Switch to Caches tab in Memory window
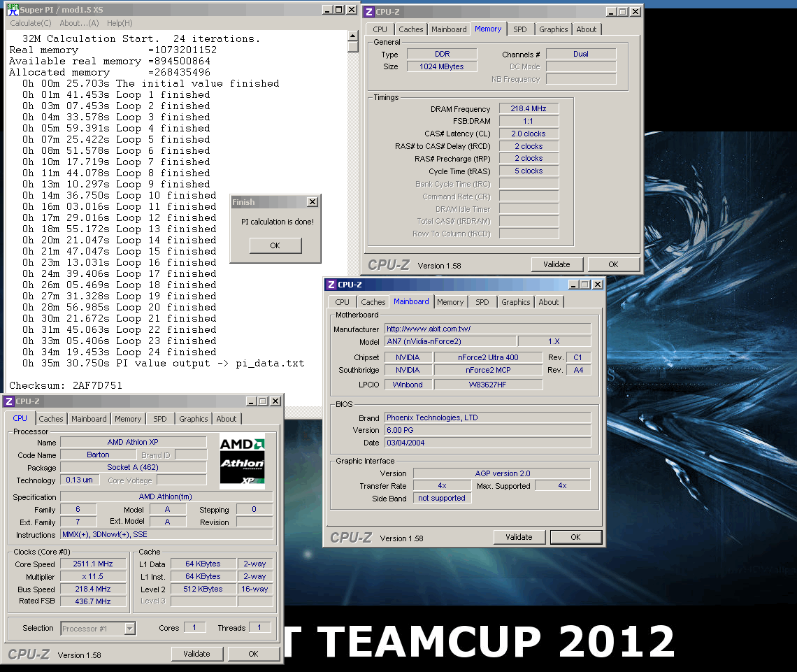Screen dimensions: 797x672 pyautogui.click(x=410, y=29)
